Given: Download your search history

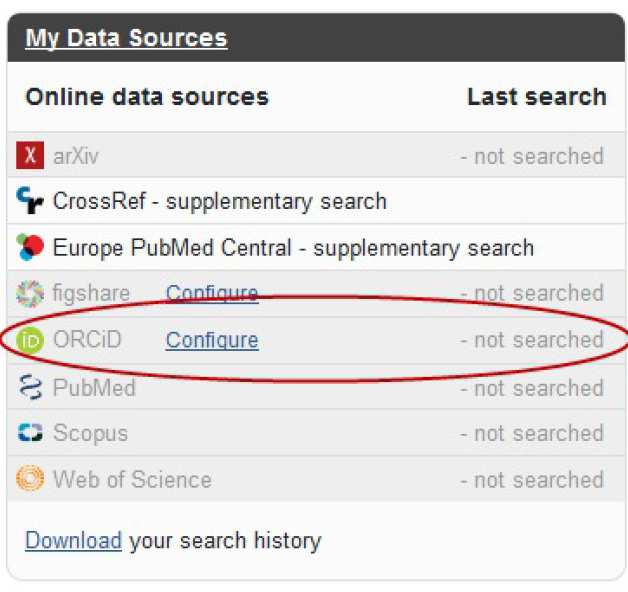Looking at the screenshot, I should [73, 541].
